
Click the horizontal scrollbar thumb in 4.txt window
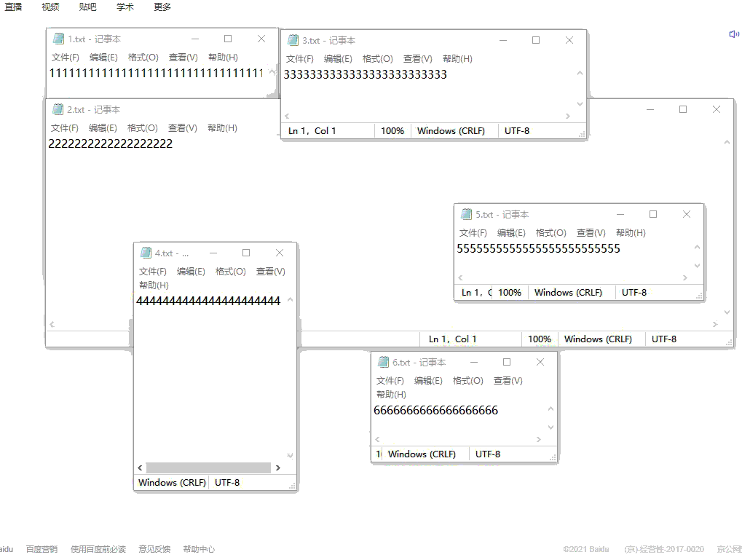208,468
